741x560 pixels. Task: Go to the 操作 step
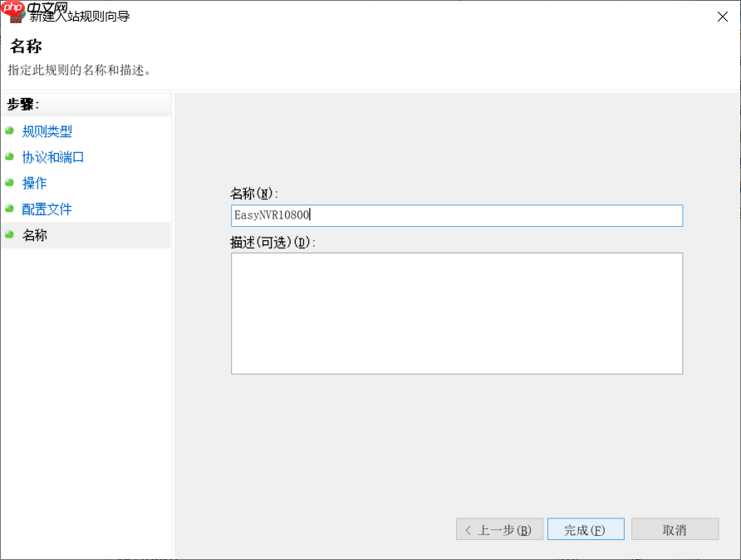[x=34, y=183]
